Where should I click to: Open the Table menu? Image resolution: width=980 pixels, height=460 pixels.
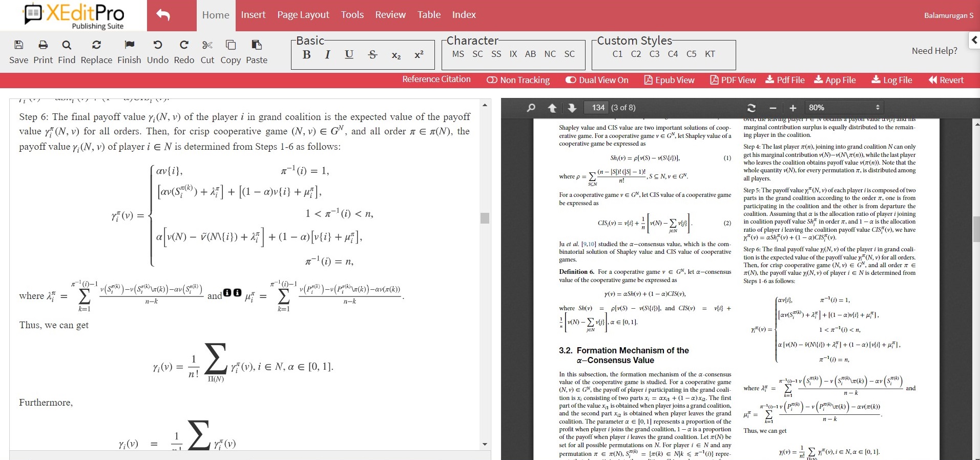tap(429, 15)
